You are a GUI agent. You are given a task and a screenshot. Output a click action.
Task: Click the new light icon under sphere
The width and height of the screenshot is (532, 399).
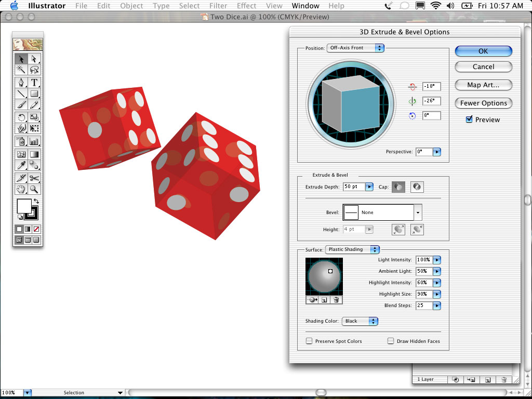click(324, 300)
